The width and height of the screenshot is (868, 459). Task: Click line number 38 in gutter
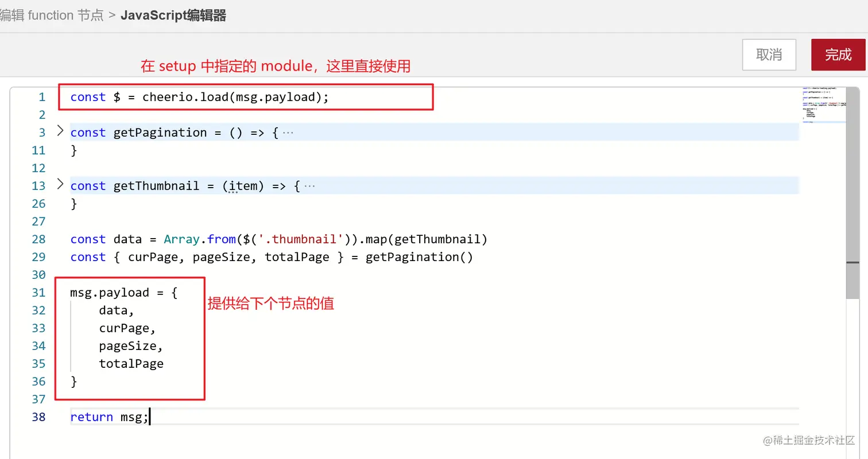point(38,417)
